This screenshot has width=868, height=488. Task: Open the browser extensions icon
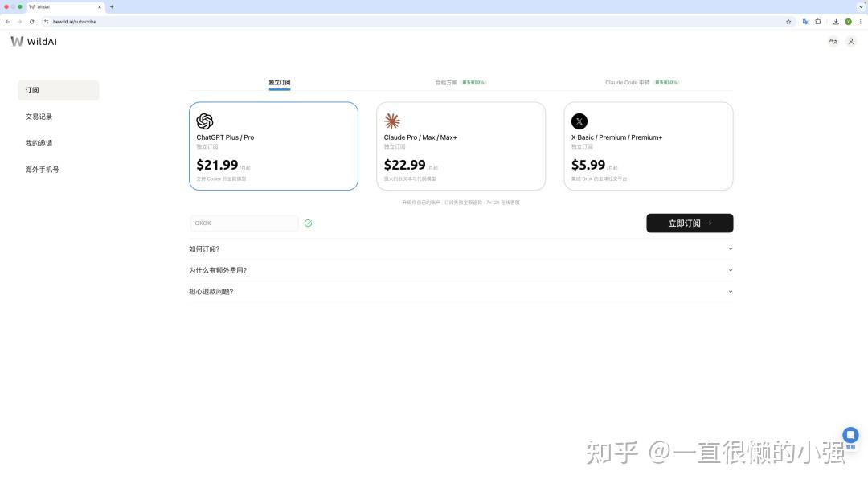[x=817, y=22]
